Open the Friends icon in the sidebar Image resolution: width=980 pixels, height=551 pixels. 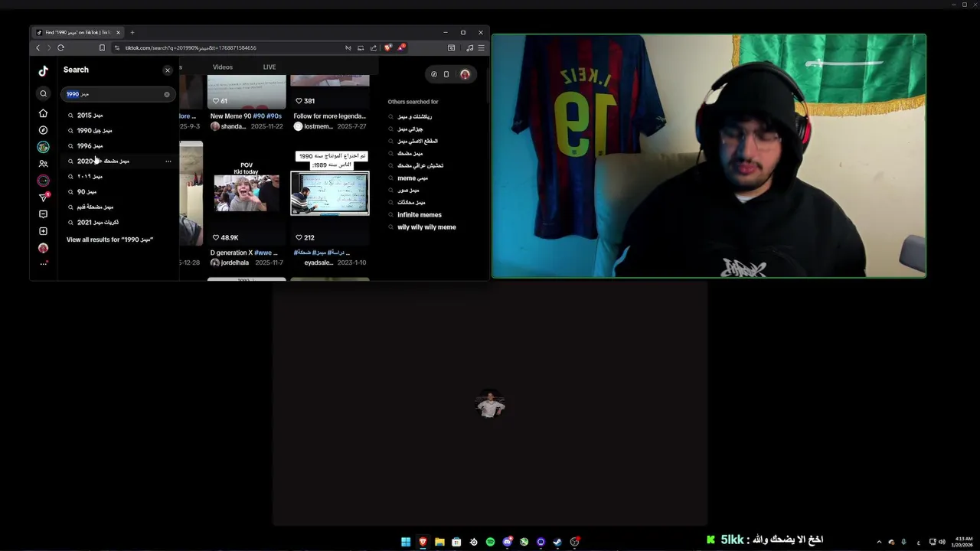tap(43, 164)
